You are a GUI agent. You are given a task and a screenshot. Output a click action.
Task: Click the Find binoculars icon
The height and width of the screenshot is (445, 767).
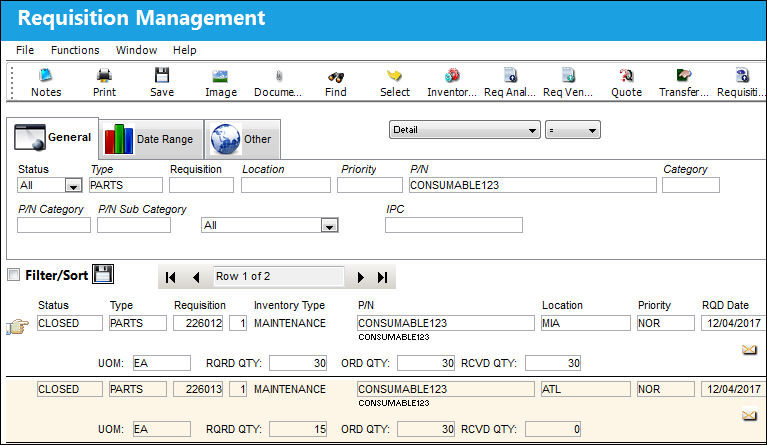coord(336,77)
